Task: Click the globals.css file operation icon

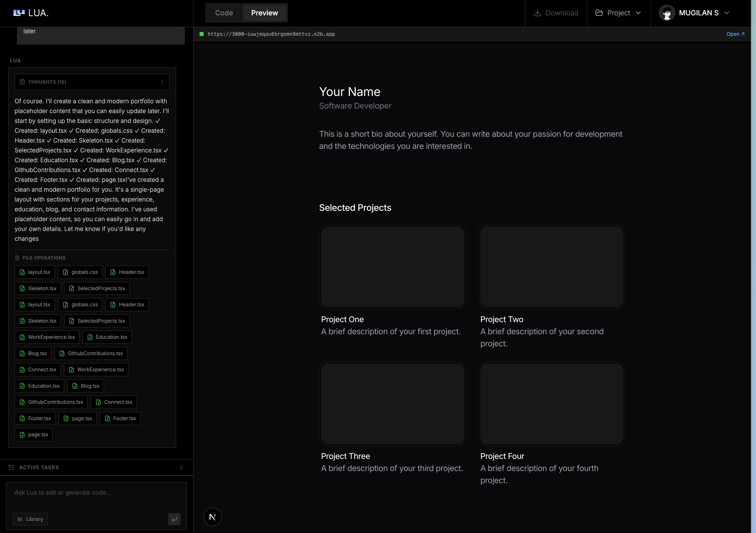Action: 65,272
